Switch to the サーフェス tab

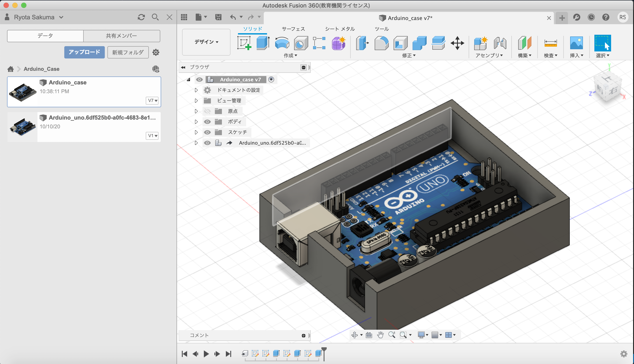pyautogui.click(x=293, y=29)
